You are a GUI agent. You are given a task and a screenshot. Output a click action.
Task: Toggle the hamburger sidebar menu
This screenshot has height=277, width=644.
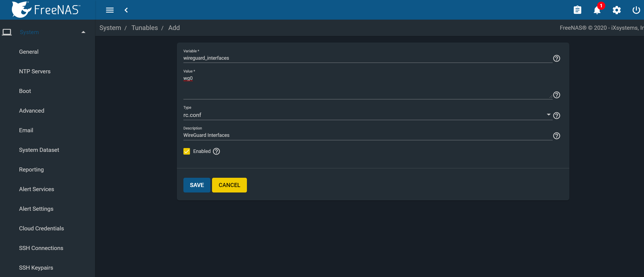(110, 10)
